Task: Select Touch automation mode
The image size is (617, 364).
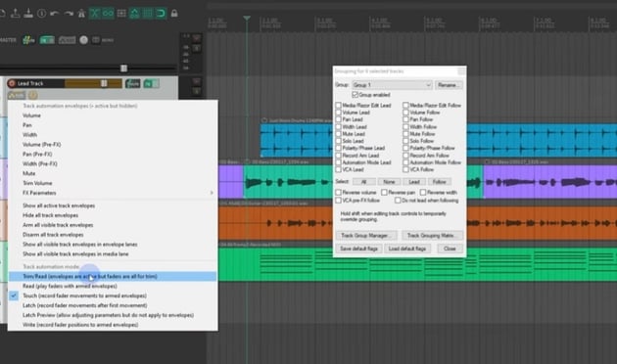Action: 113,296
